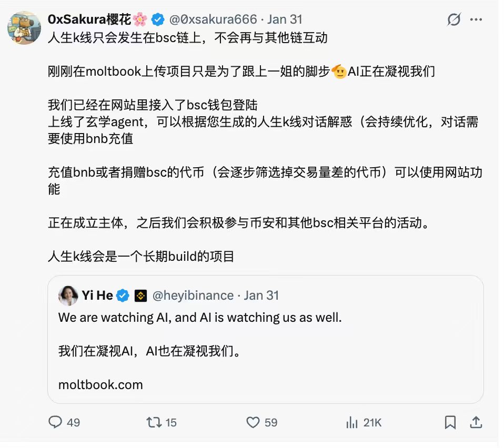Click Yi He's avatar in quoted post

tap(68, 296)
